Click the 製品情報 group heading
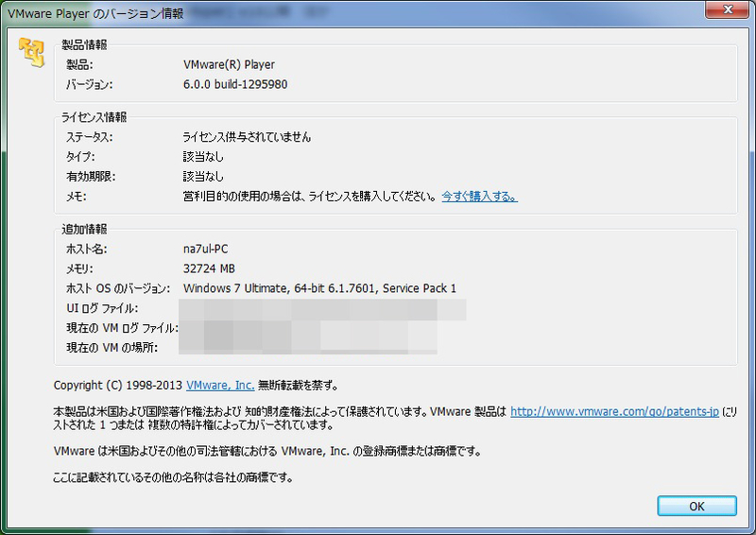The height and width of the screenshot is (535, 756). point(84,44)
